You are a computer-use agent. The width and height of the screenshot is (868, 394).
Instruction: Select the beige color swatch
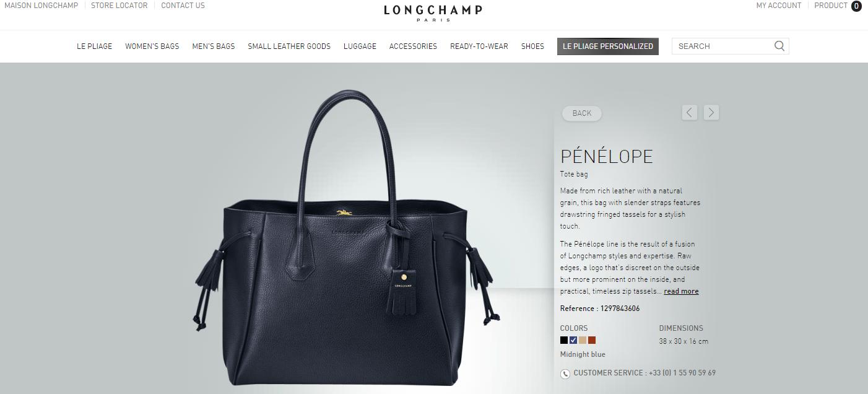[x=583, y=340]
